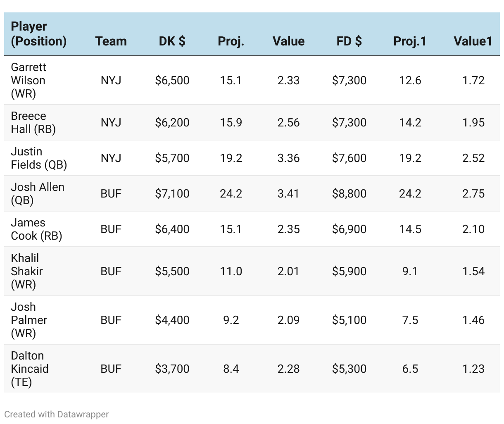The image size is (504, 424).
Task: Click Justin Fields' 3.36 value cell
Action: (x=288, y=158)
